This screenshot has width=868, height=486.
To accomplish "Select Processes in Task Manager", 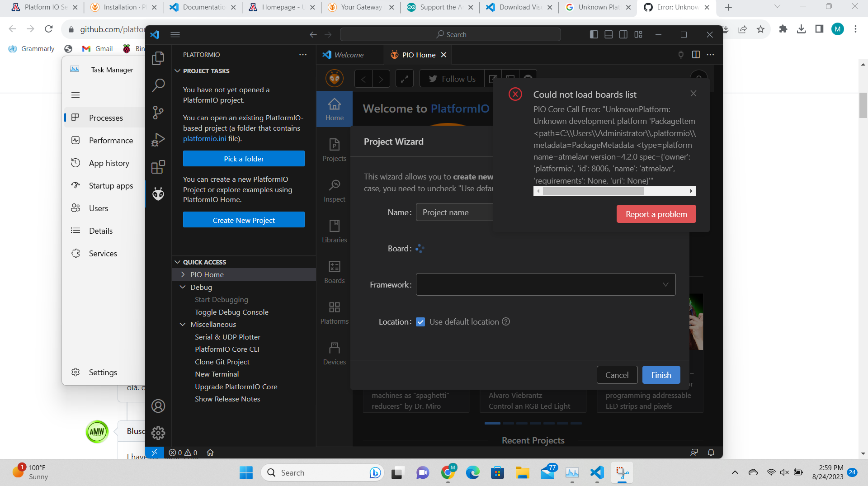I will tap(105, 118).
